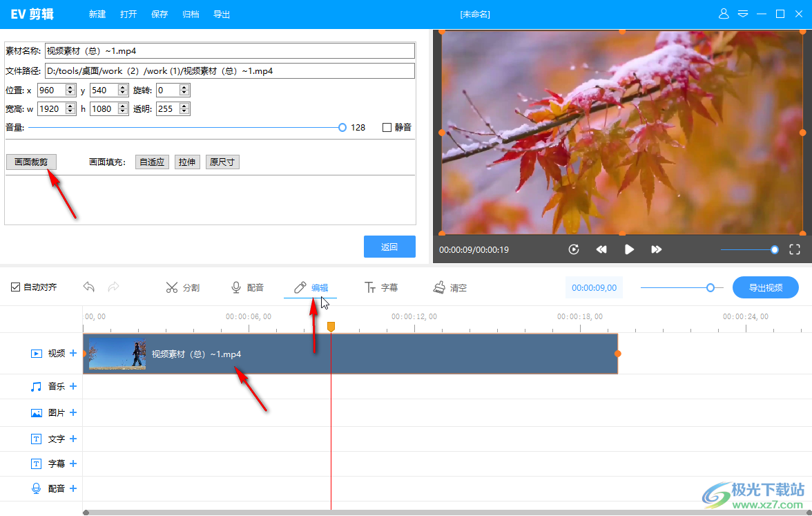Click the 素材名称 name input field
The height and width of the screenshot is (516, 812).
(230, 51)
